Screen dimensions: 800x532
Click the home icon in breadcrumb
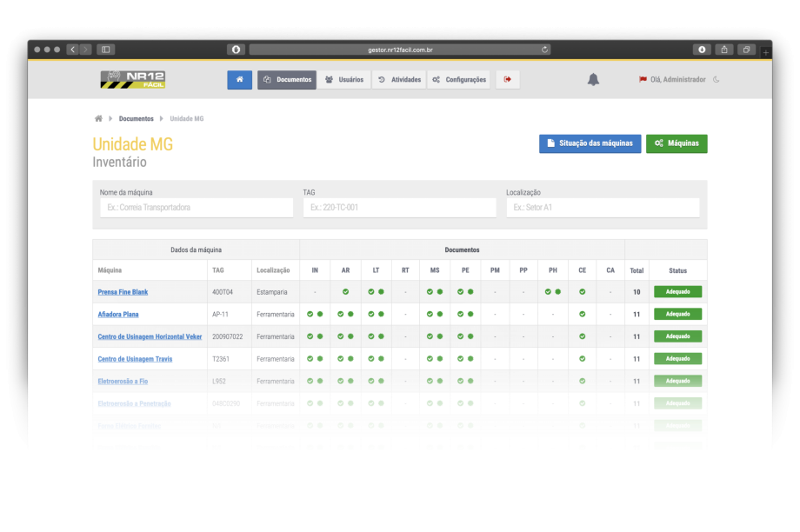98,118
